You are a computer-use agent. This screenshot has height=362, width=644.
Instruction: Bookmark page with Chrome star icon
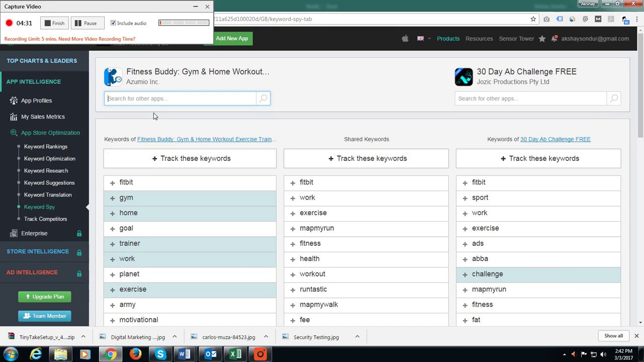[x=533, y=19]
